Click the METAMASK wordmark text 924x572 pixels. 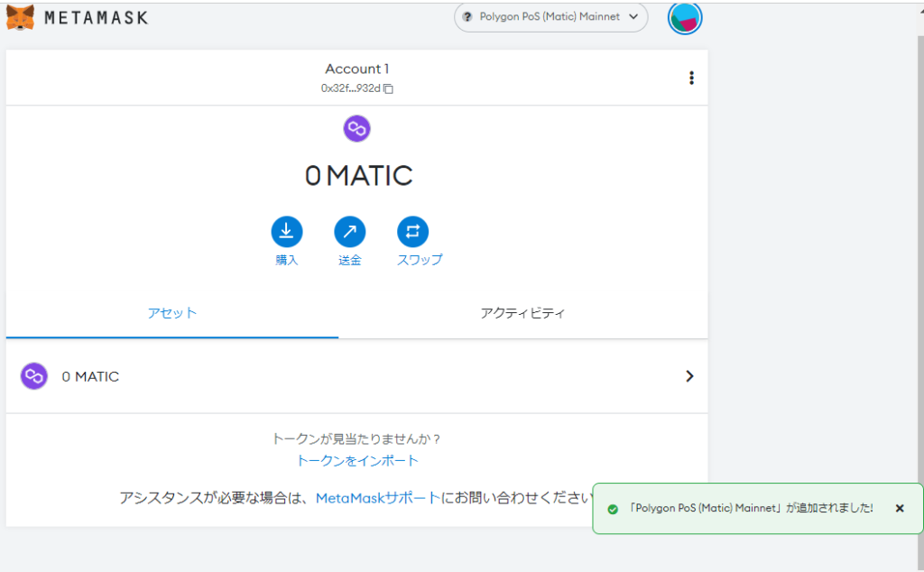[x=96, y=18]
